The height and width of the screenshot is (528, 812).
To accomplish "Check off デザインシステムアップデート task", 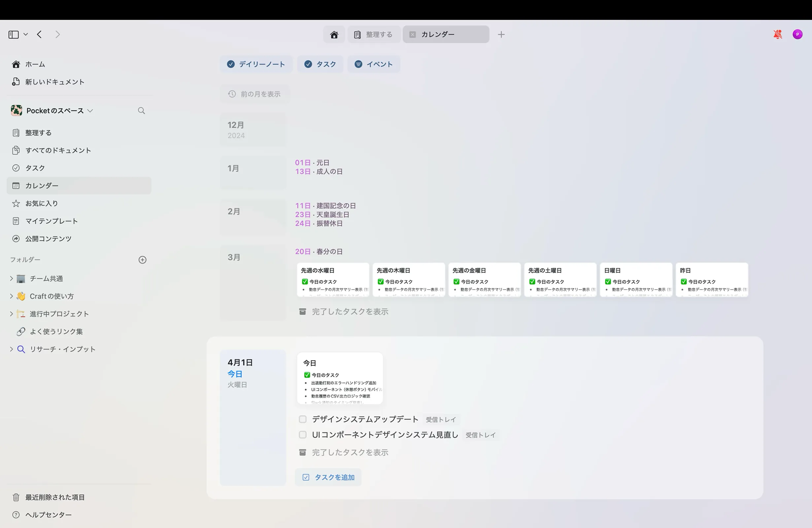I will (303, 419).
